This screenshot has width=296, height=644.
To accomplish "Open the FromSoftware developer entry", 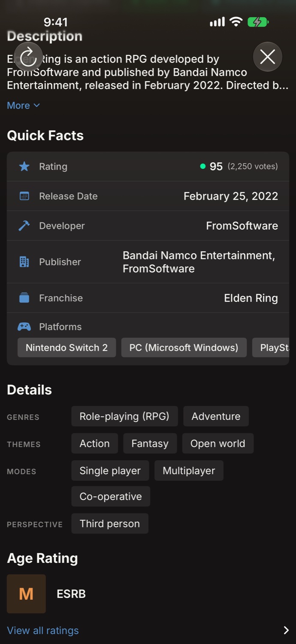I will tap(242, 226).
